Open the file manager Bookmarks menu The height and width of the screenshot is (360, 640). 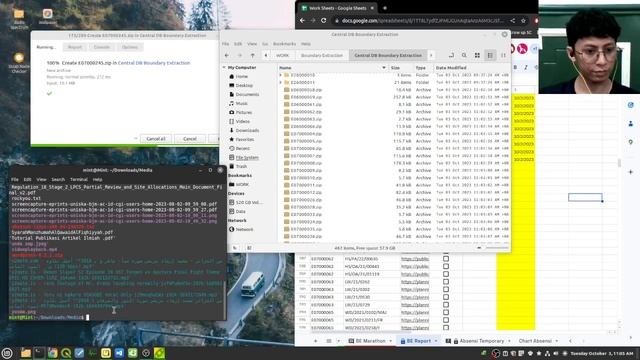coord(284,44)
